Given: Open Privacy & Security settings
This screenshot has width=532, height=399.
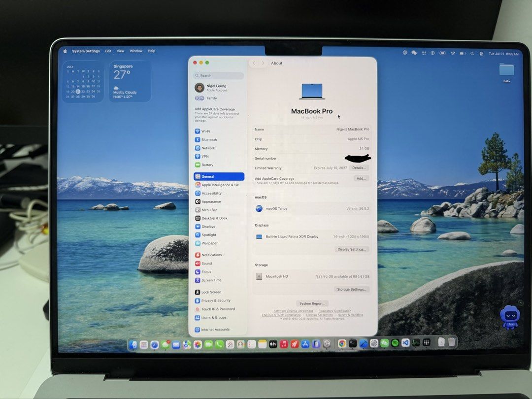Looking at the screenshot, I should 213,300.
